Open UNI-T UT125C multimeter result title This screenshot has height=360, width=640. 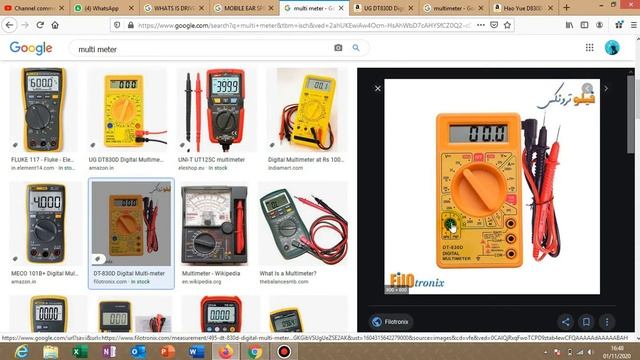pos(211,160)
